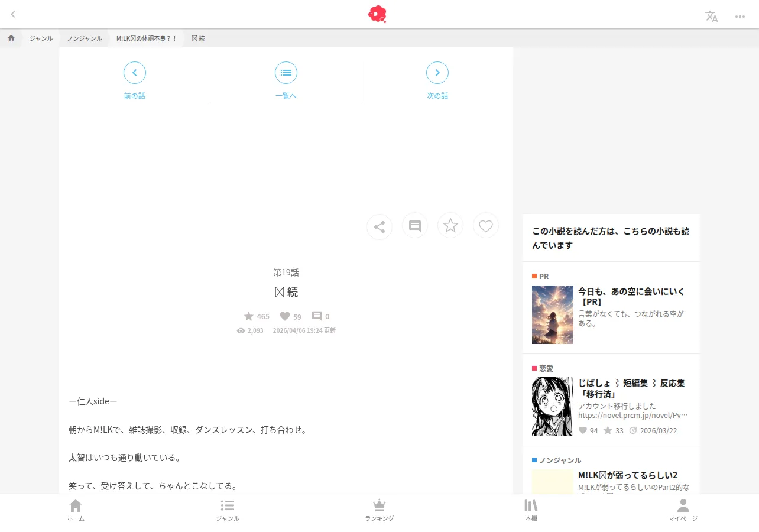This screenshot has width=759, height=532.
Task: Click 今日も、あの空に会いにいく cover thumbnail
Action: click(x=553, y=315)
